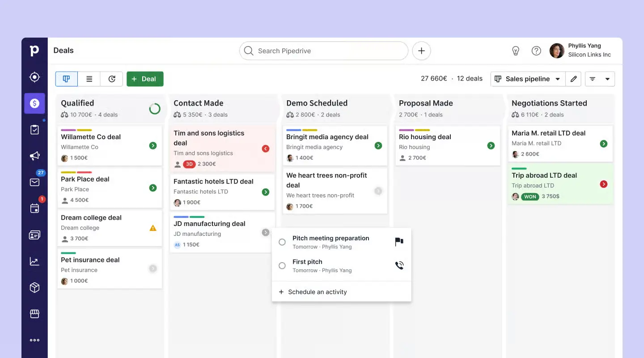Click the red overdue arrow on Tim and sons deal
The image size is (644, 358).
pos(266,149)
